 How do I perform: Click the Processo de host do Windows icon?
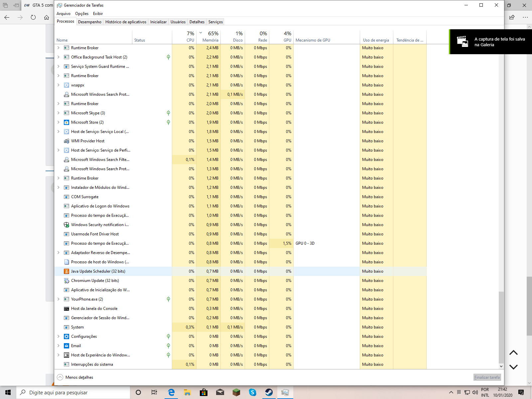[x=66, y=262]
